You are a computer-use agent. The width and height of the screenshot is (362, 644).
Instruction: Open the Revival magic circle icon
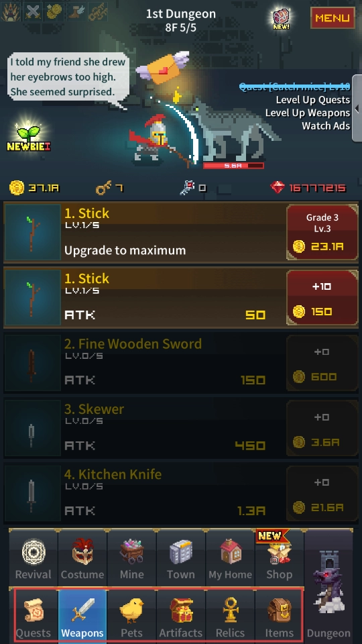[34, 559]
